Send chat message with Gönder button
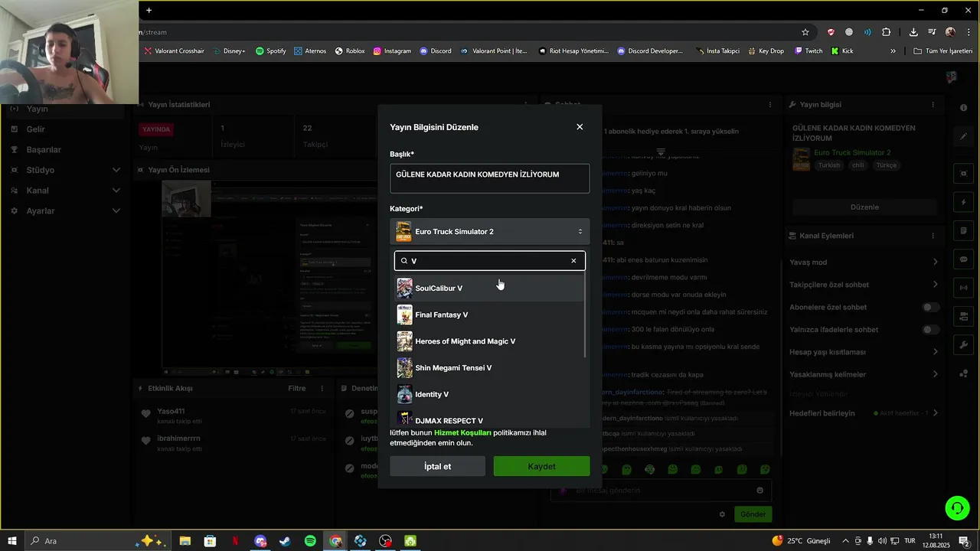Image resolution: width=980 pixels, height=551 pixels. click(x=753, y=514)
